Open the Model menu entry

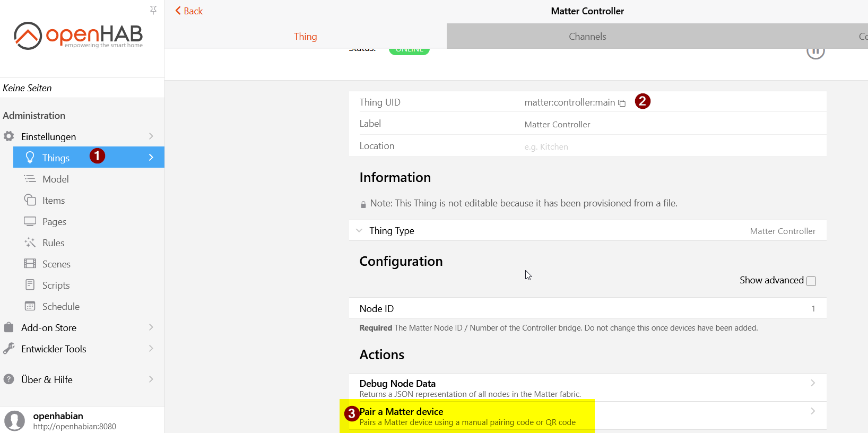89,179
